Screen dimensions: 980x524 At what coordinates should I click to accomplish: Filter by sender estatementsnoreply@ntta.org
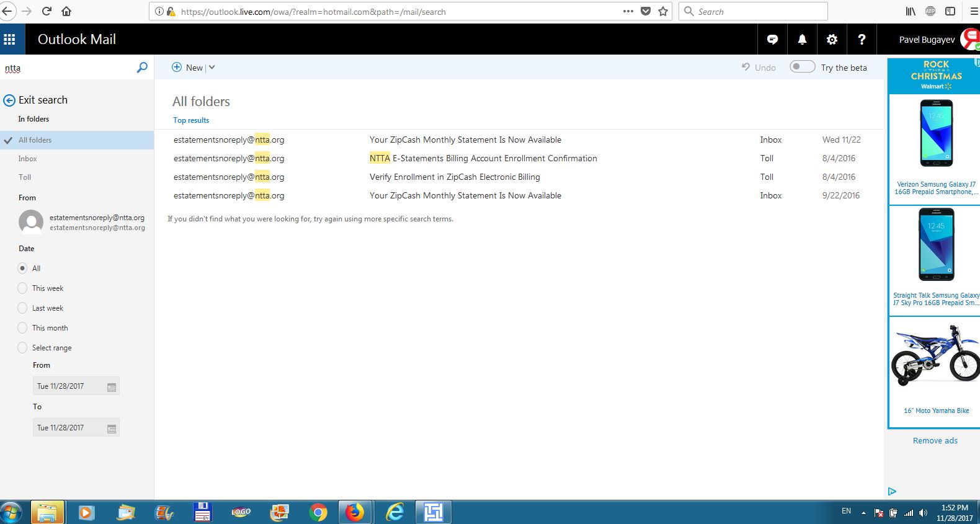point(82,222)
